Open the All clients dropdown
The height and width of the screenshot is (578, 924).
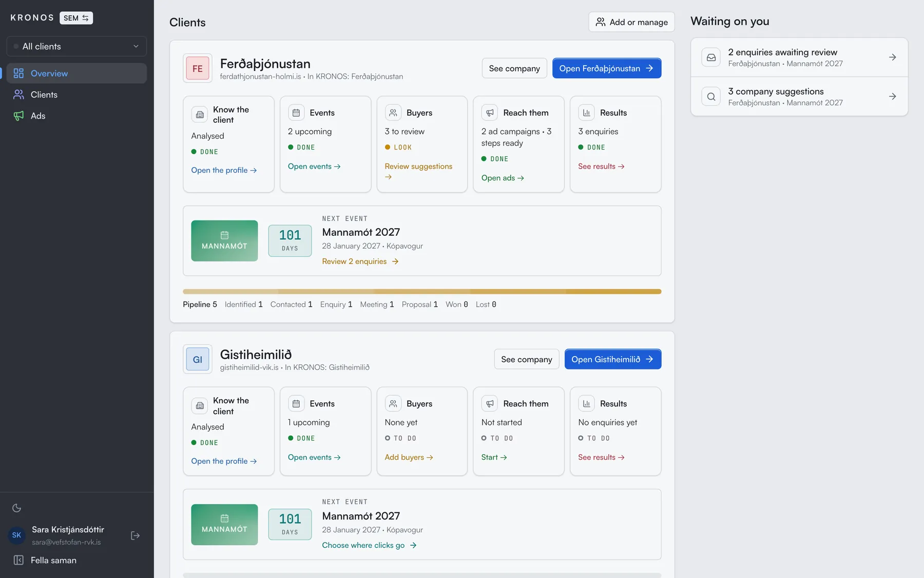pyautogui.click(x=76, y=46)
